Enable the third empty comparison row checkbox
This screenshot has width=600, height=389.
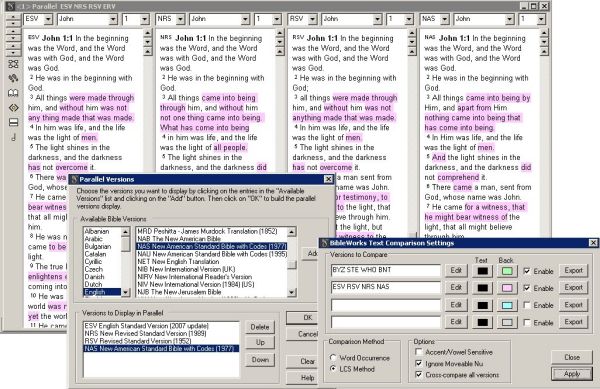coord(527,305)
